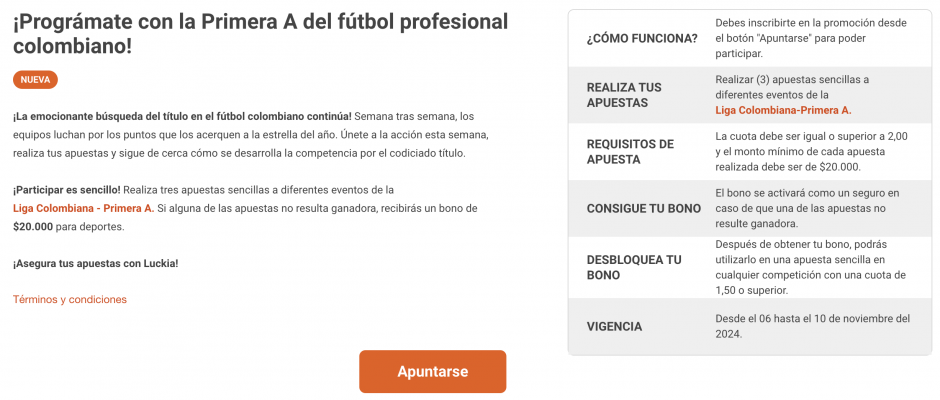Viewport: 940px width, 400px height.
Task: Open the Términos y condiciones link
Action: [70, 299]
